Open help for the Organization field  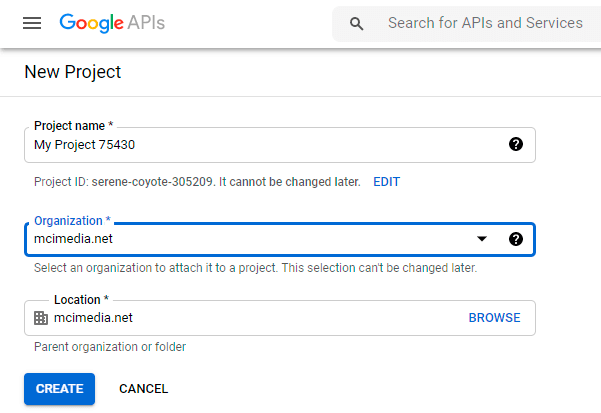[x=516, y=239]
